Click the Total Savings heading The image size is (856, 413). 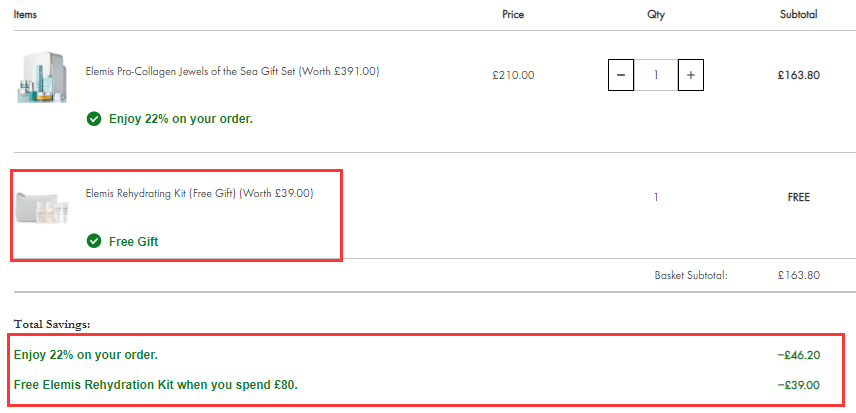(52, 324)
